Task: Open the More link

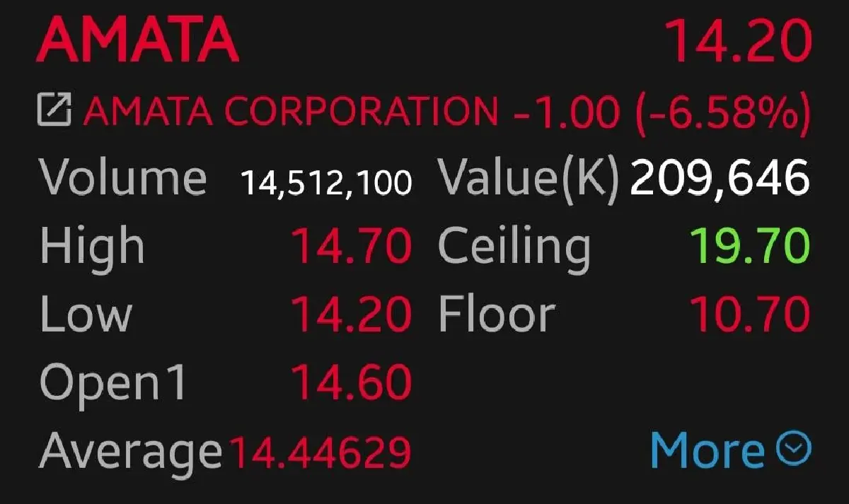Action: pyautogui.click(x=707, y=450)
